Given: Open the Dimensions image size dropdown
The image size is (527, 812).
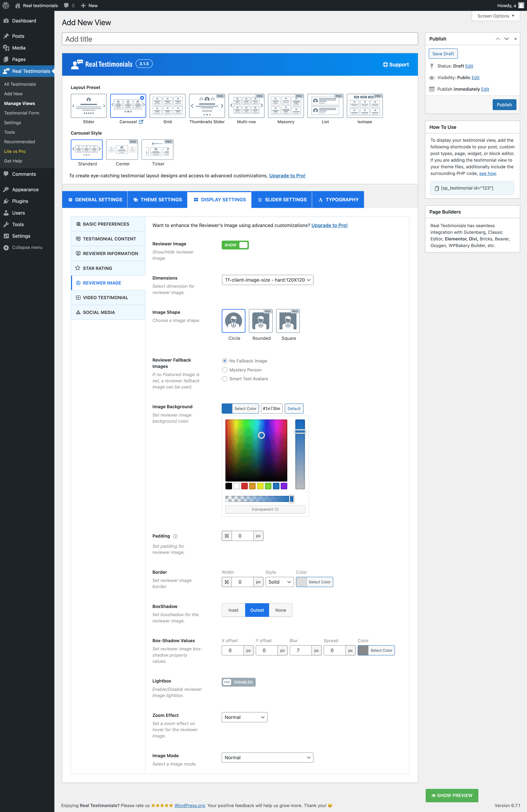Looking at the screenshot, I should 267,280.
